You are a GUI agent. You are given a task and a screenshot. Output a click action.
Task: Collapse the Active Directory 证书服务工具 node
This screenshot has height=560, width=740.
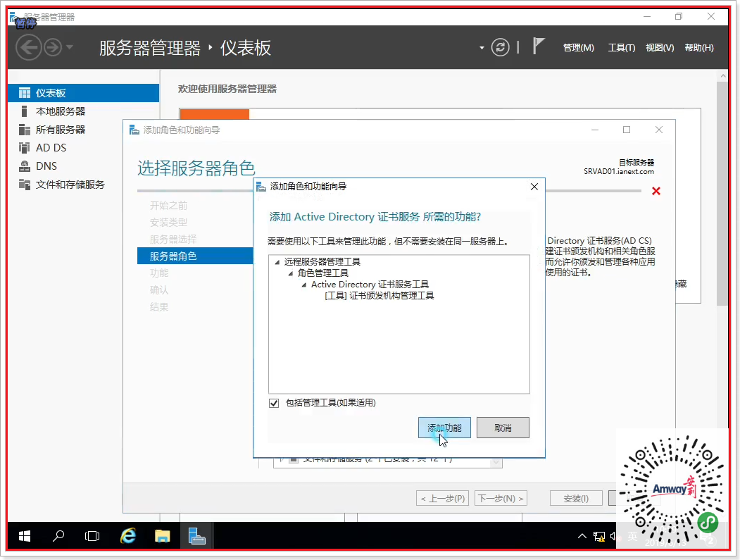click(304, 285)
